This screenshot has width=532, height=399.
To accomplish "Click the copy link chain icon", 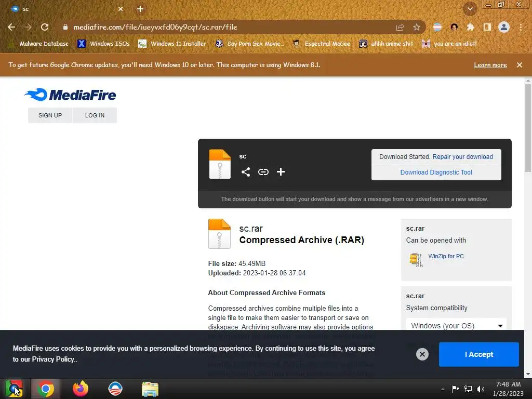I will (263, 172).
